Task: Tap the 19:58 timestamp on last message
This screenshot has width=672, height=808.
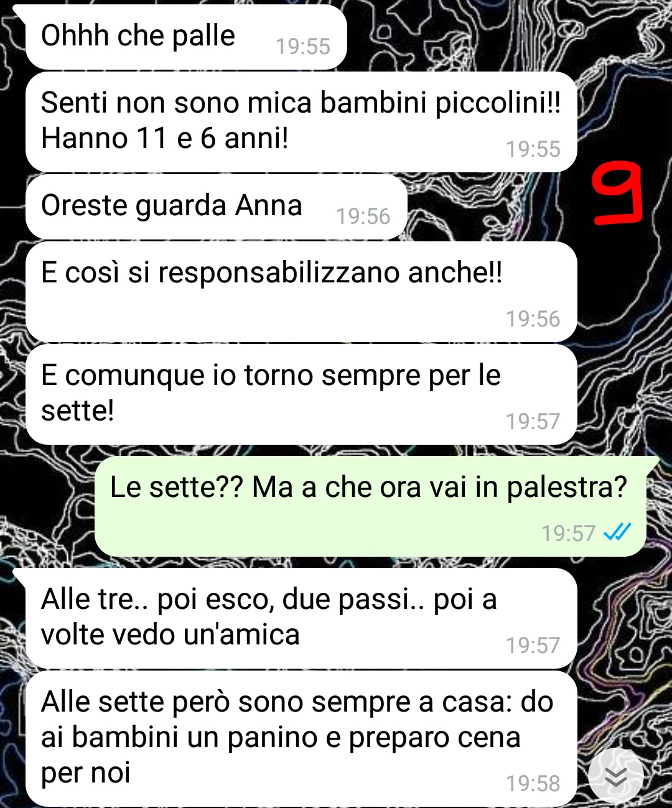Action: pyautogui.click(x=533, y=784)
